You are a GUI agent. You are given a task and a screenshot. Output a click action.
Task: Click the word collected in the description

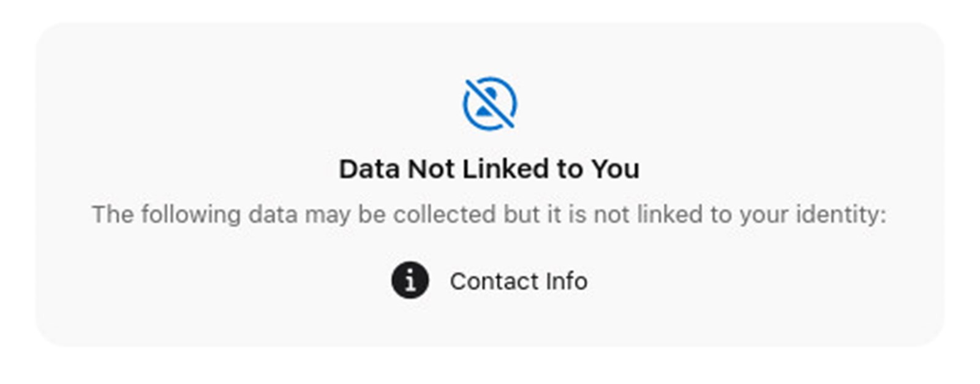click(x=444, y=214)
